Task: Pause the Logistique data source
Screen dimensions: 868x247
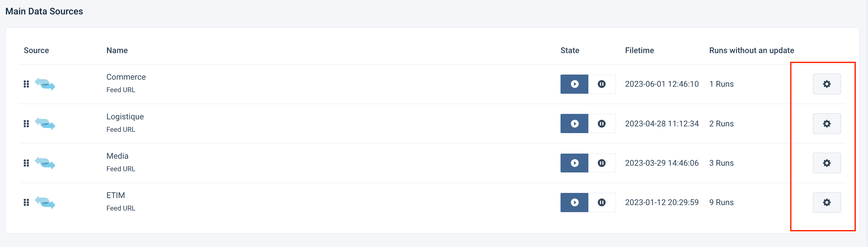Action: tap(602, 124)
